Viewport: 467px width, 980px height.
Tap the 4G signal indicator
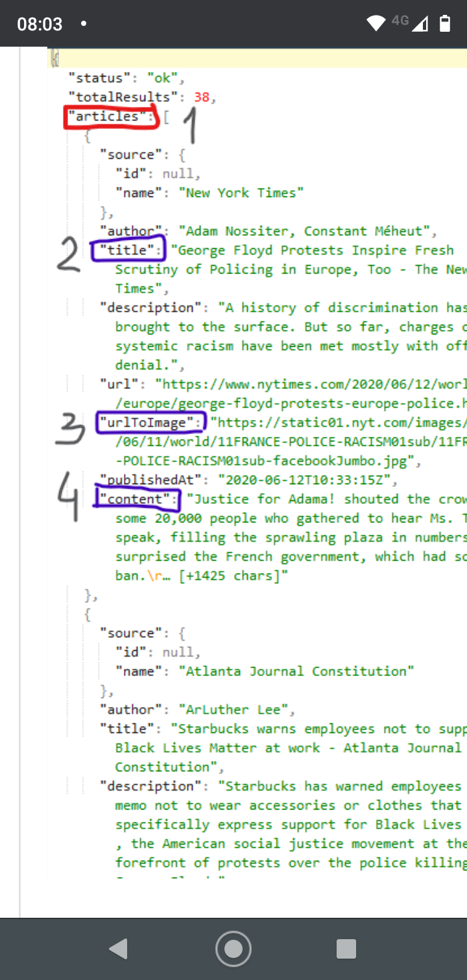tap(410, 23)
